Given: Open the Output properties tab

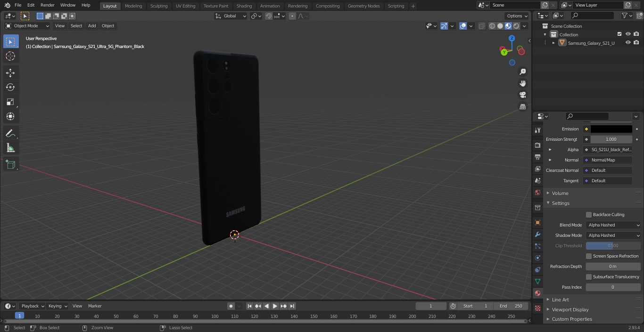Looking at the screenshot, I should [x=537, y=157].
